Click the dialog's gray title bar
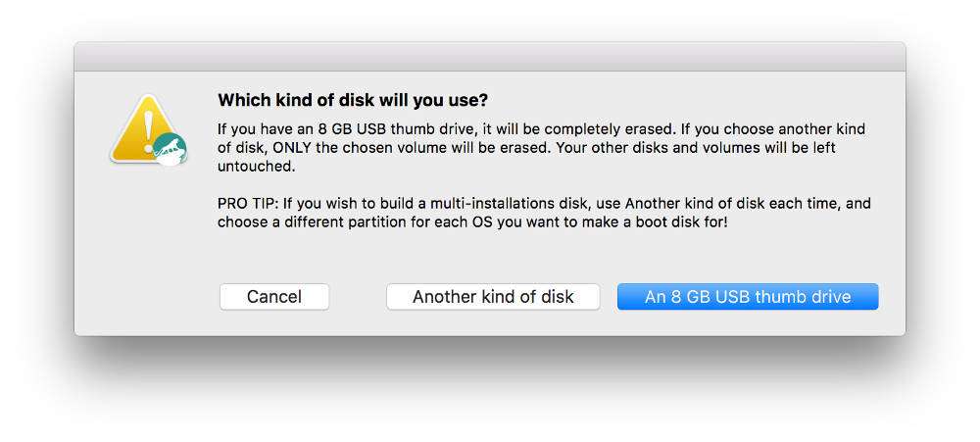Image resolution: width=980 pixels, height=442 pixels. point(490,57)
